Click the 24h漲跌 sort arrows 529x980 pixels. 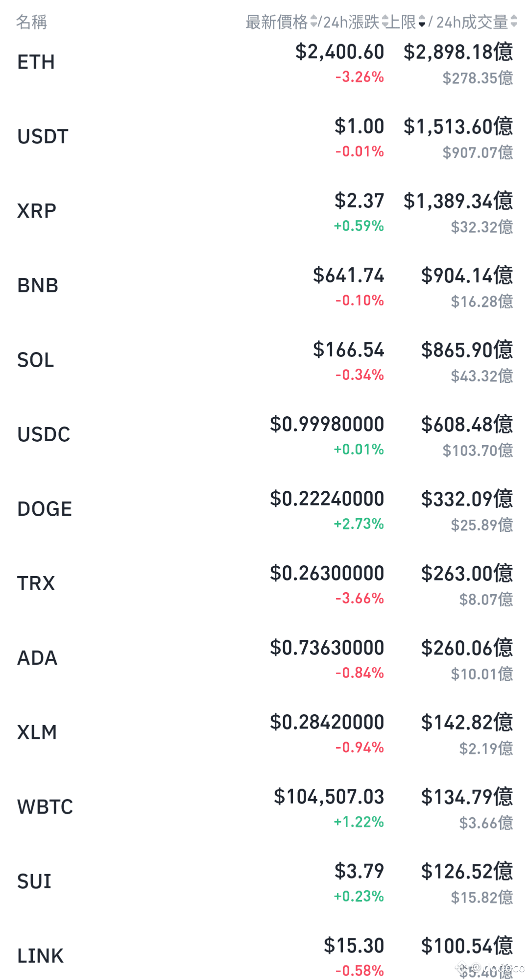385,22
